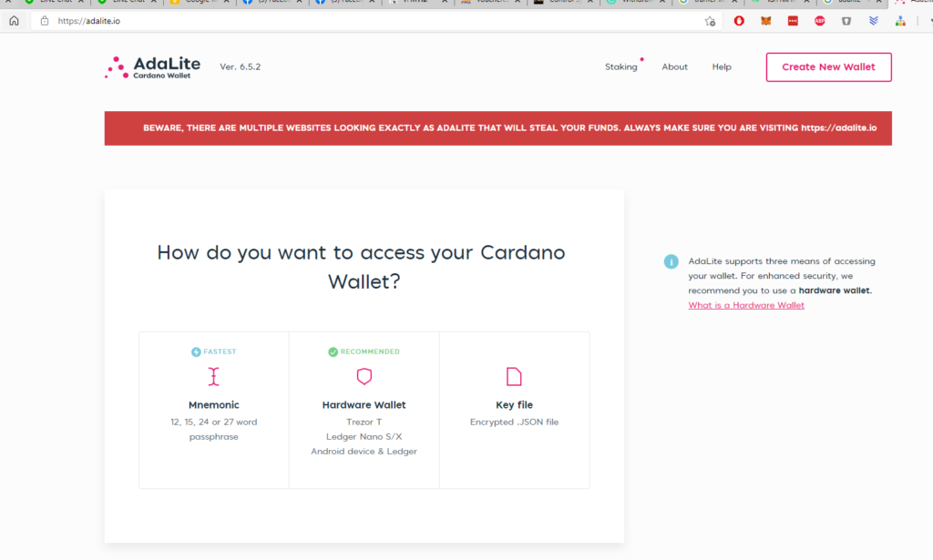This screenshot has height=560, width=933.
Task: Open the About menu item
Action: click(x=675, y=67)
